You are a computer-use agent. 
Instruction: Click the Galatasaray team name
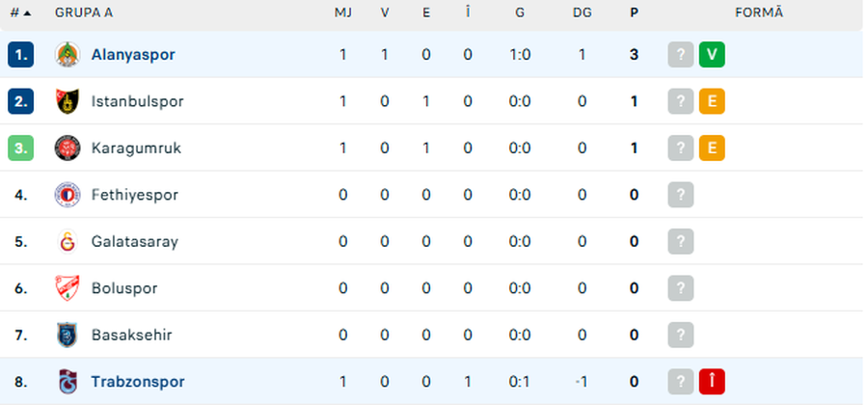point(134,242)
